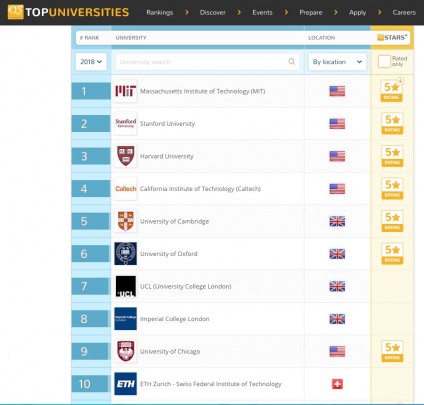
Task: Click the QS TopUniversities logo
Action: 68,12
